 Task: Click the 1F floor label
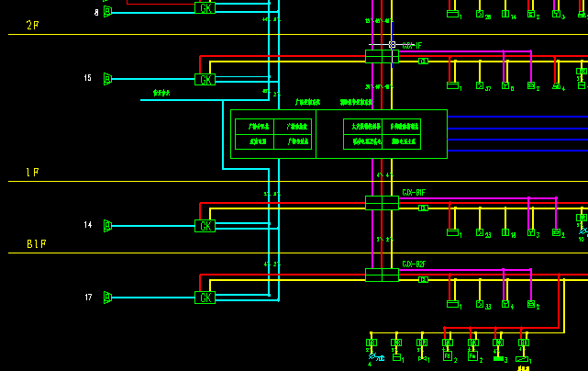tap(33, 173)
